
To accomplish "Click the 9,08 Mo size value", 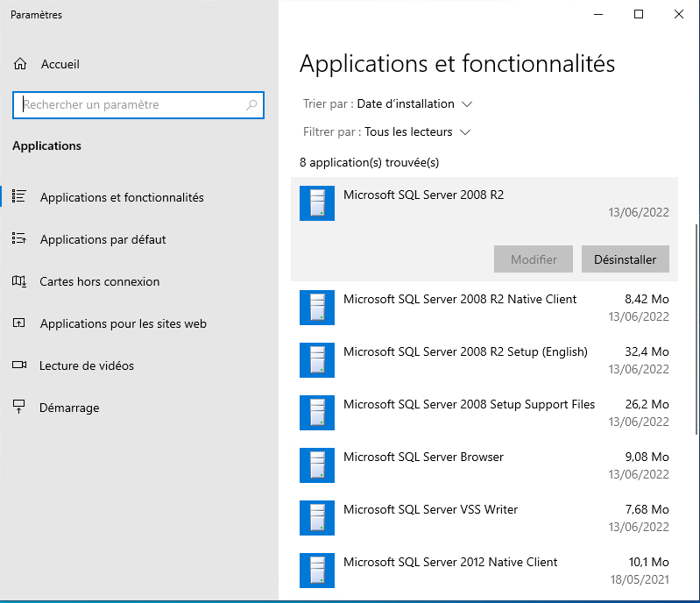I will pyautogui.click(x=647, y=457).
